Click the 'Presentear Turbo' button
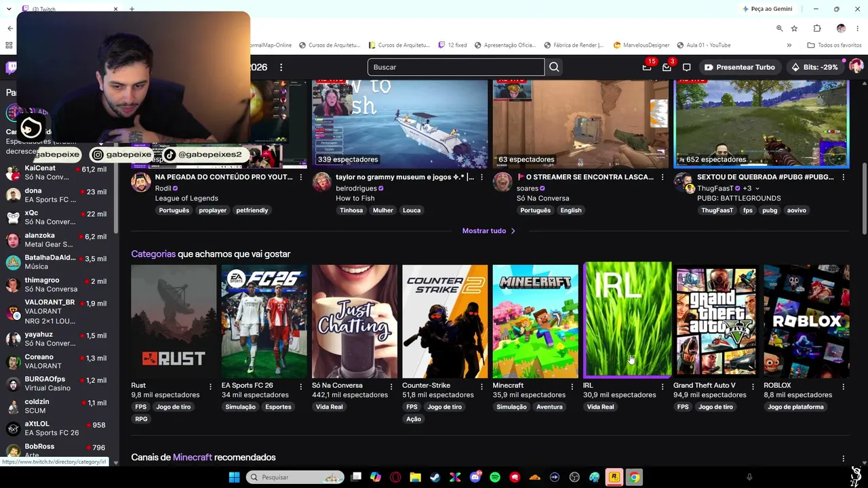Image resolution: width=868 pixels, height=488 pixels. 739,67
